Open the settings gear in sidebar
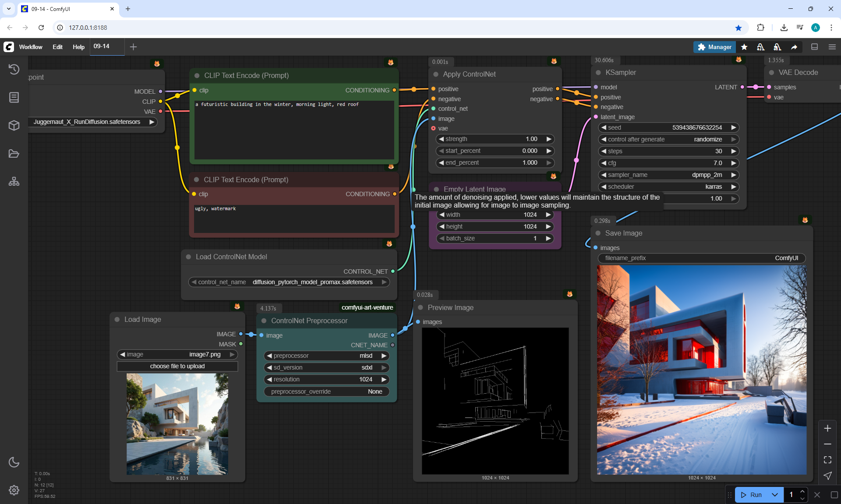 pos(14,490)
